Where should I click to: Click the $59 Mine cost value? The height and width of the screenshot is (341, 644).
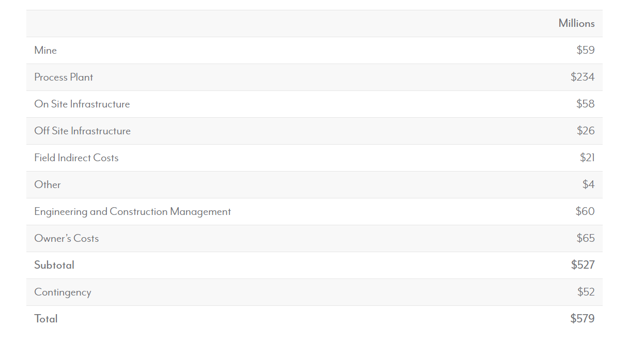(x=586, y=50)
